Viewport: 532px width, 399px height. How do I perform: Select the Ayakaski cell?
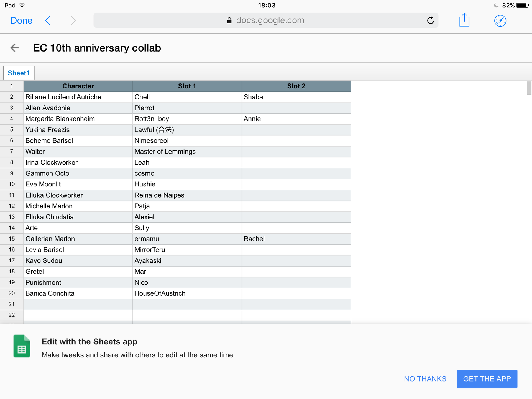[187, 260]
